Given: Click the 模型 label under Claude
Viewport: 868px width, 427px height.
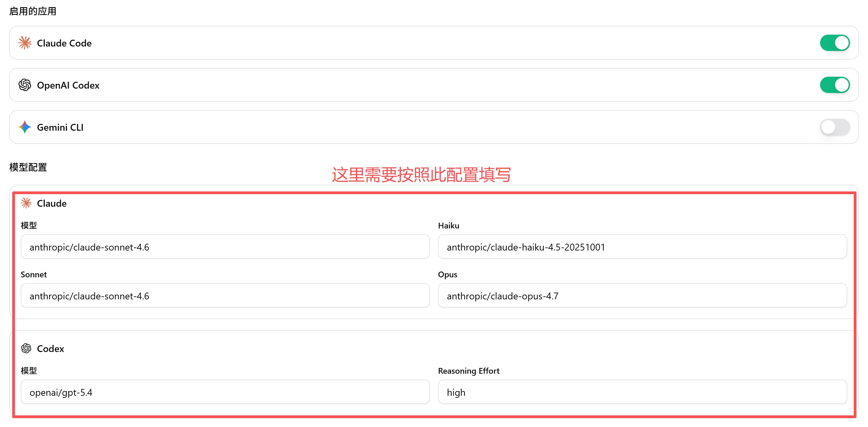Looking at the screenshot, I should (x=29, y=225).
